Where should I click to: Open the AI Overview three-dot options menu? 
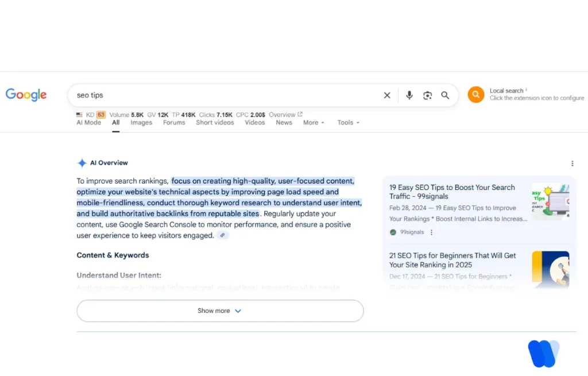tap(572, 164)
